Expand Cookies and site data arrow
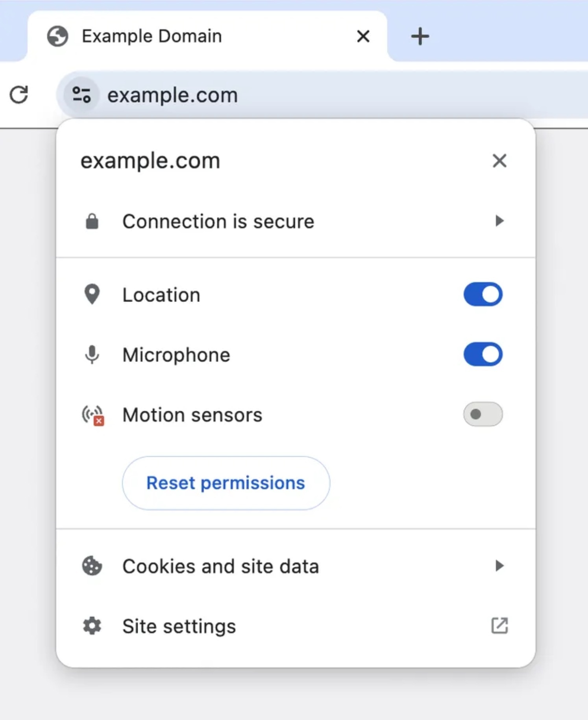Image resolution: width=588 pixels, height=720 pixels. click(499, 566)
